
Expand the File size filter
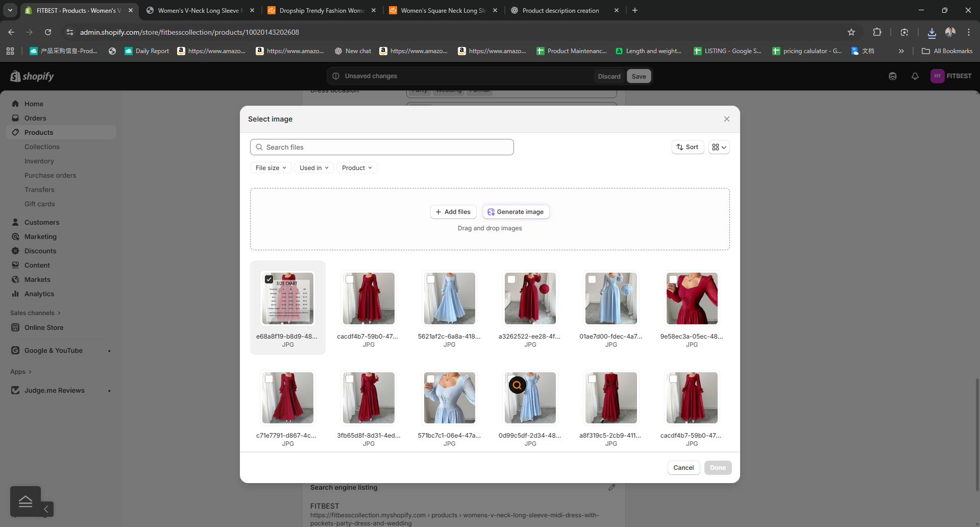tap(271, 168)
